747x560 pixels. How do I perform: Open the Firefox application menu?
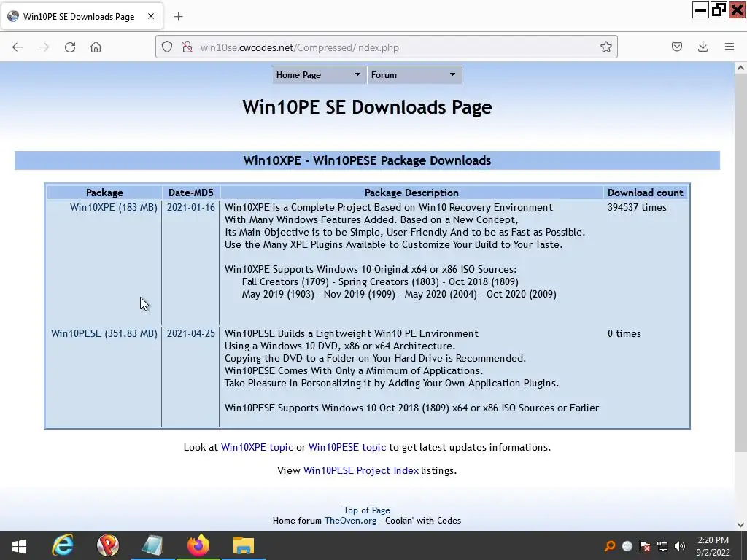tap(729, 47)
